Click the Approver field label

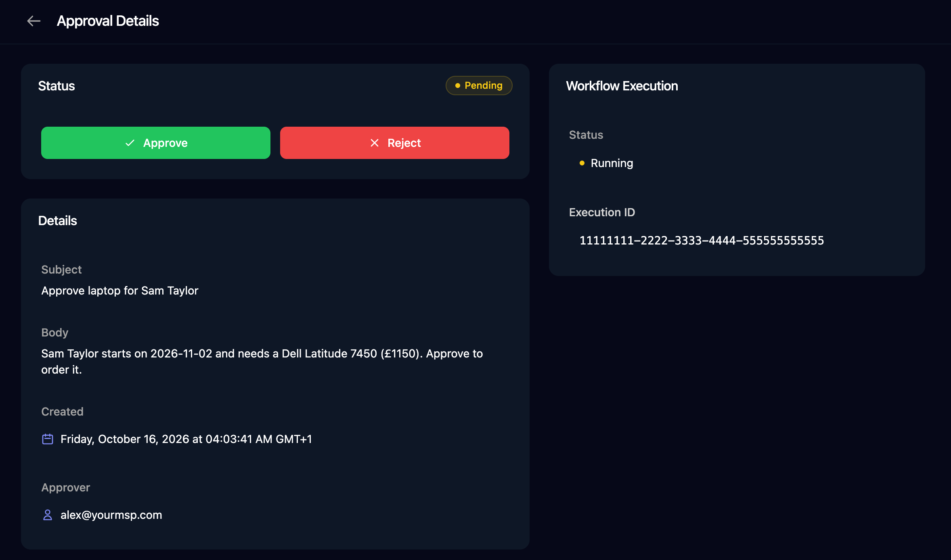65,487
